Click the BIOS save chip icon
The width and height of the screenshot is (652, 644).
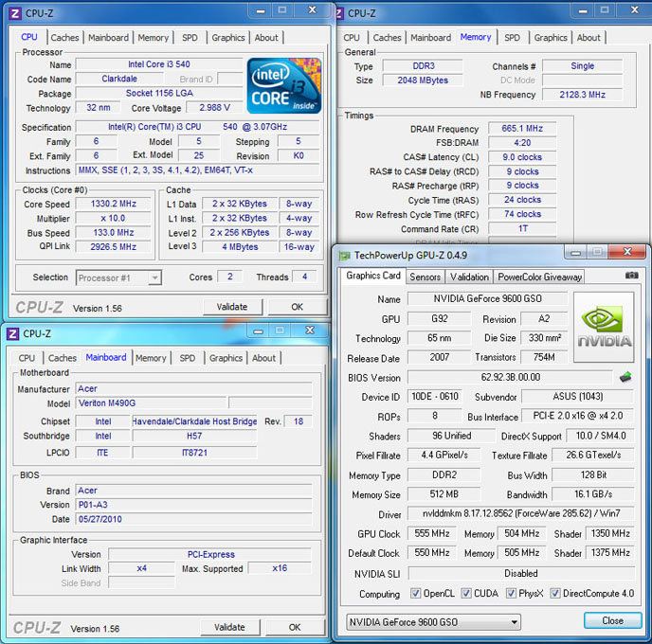point(625,377)
